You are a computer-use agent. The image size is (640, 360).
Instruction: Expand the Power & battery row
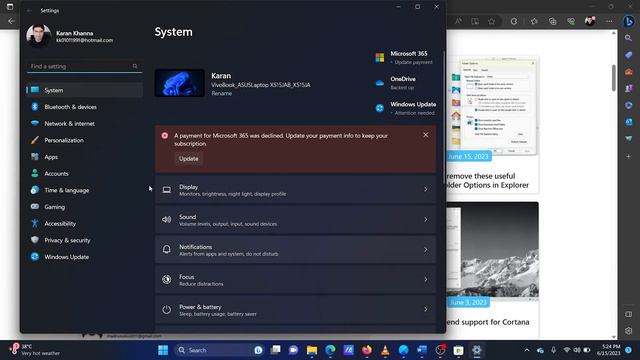point(296,310)
